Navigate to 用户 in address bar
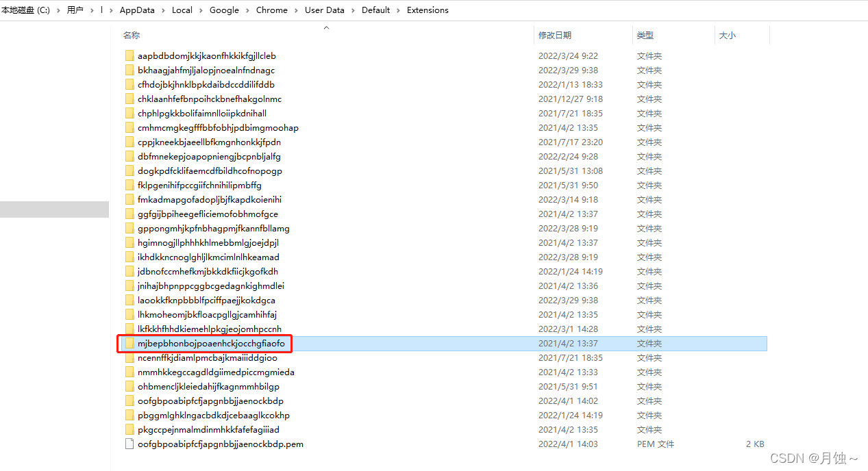The width and height of the screenshot is (868, 471). coord(75,10)
